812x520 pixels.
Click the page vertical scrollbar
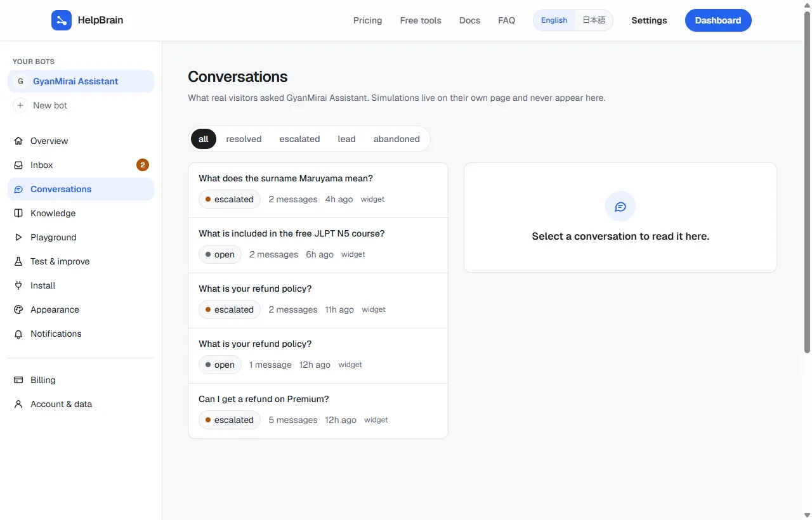click(807, 182)
